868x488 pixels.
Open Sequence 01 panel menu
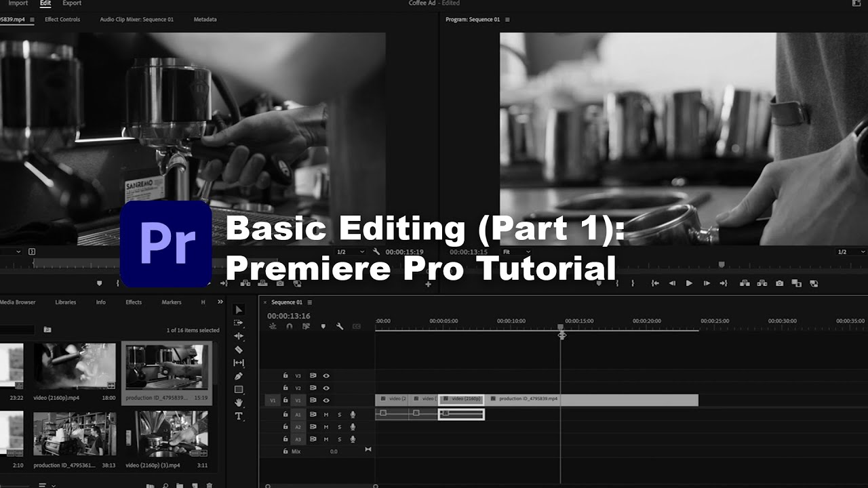(309, 302)
